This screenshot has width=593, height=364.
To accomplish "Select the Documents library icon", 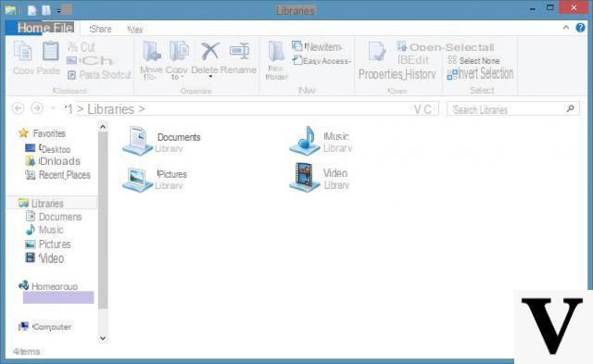I will (x=137, y=141).
